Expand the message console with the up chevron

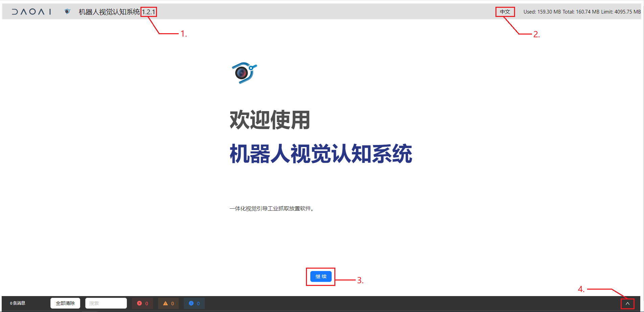click(627, 304)
